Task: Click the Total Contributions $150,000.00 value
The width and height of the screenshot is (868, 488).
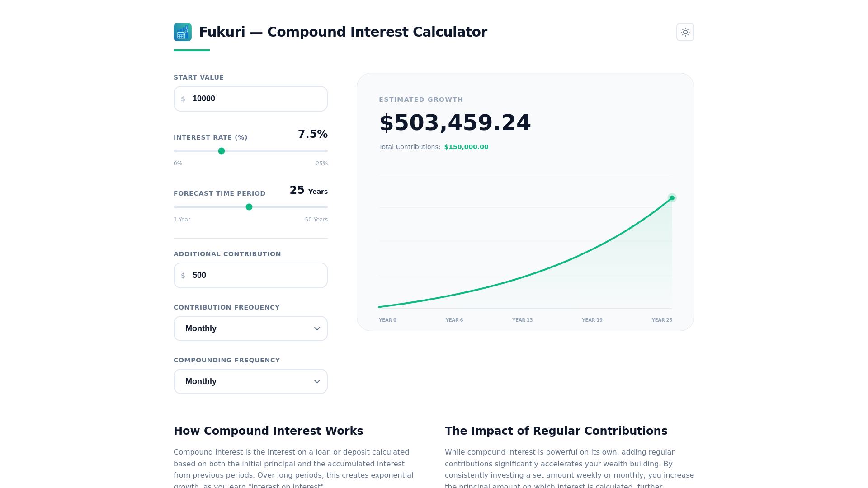Action: coord(466,147)
